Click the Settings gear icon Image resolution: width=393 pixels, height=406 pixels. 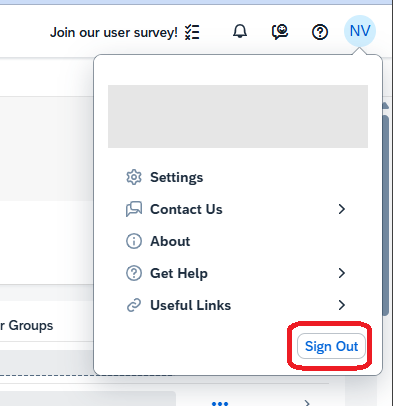(134, 177)
